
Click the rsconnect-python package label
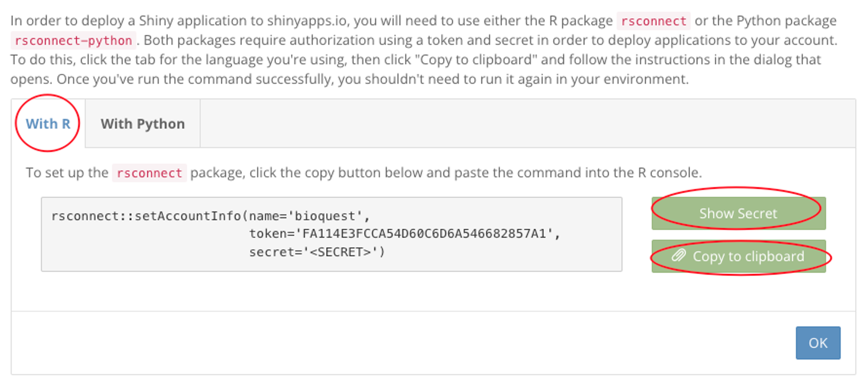coord(73,40)
